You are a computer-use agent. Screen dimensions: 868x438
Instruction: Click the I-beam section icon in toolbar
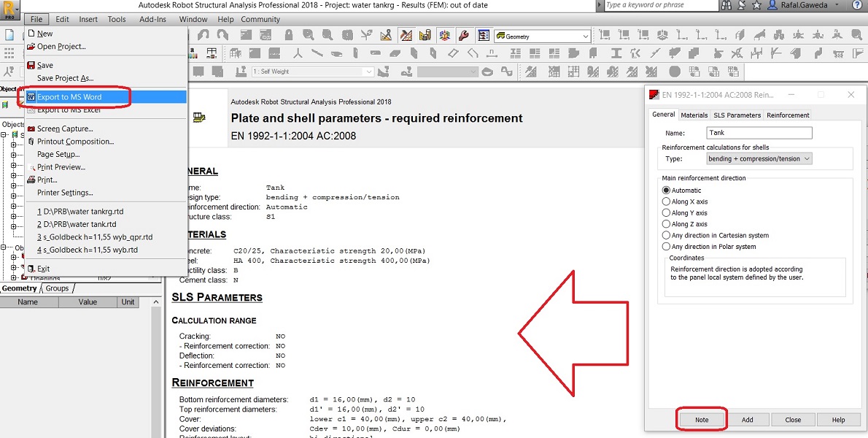[616, 54]
